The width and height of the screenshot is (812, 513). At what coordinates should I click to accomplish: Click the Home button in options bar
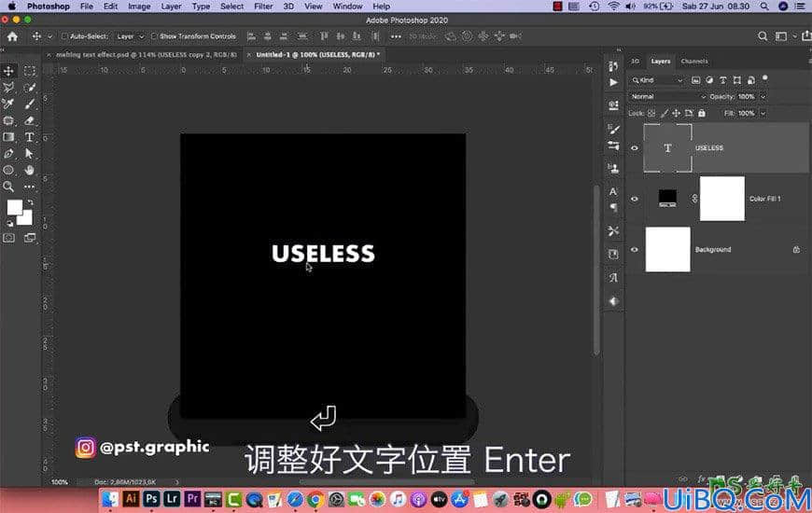[x=12, y=36]
